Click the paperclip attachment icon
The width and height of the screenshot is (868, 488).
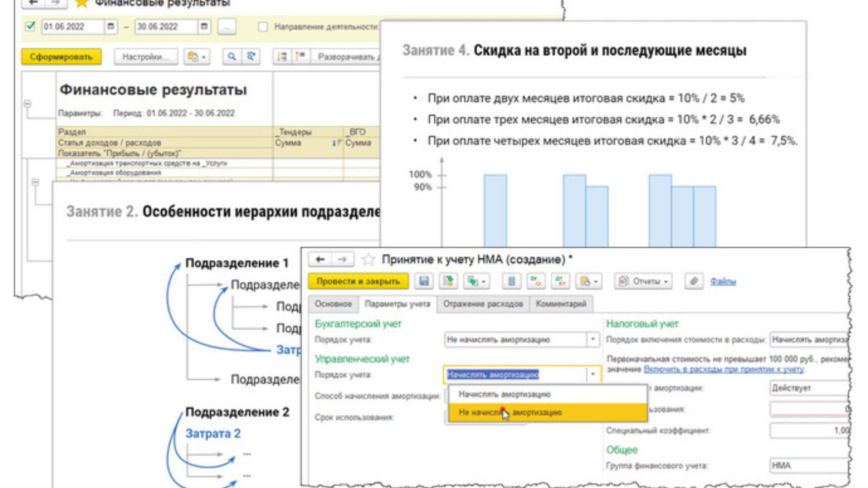(x=694, y=281)
